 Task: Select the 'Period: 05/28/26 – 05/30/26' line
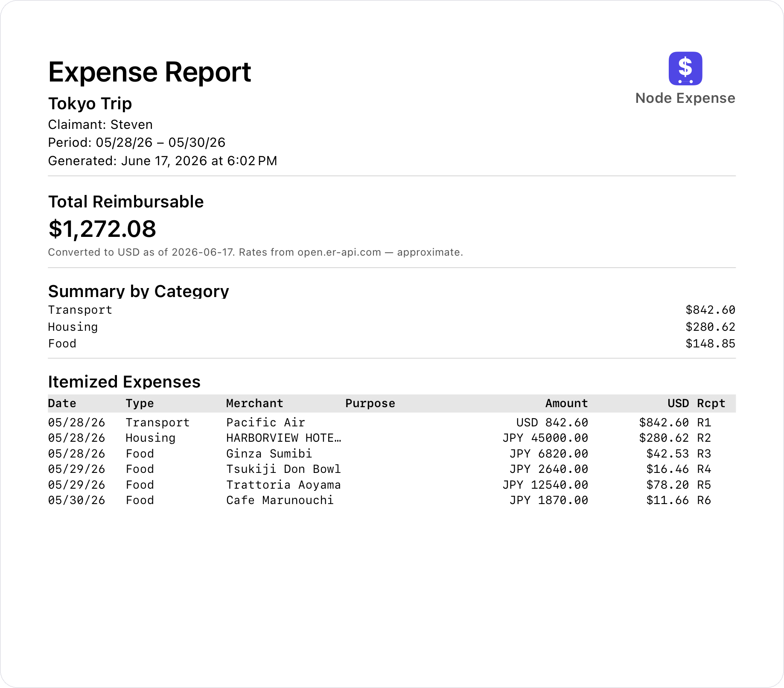137,143
